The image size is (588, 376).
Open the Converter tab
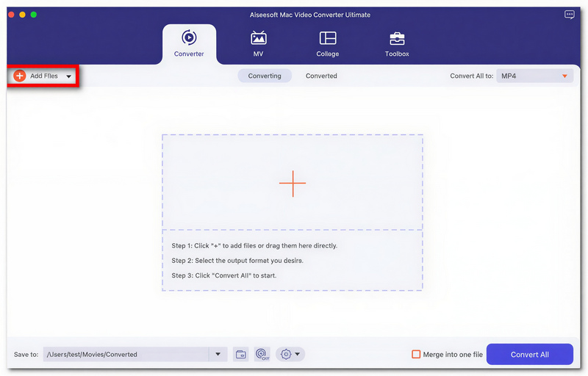coord(189,44)
